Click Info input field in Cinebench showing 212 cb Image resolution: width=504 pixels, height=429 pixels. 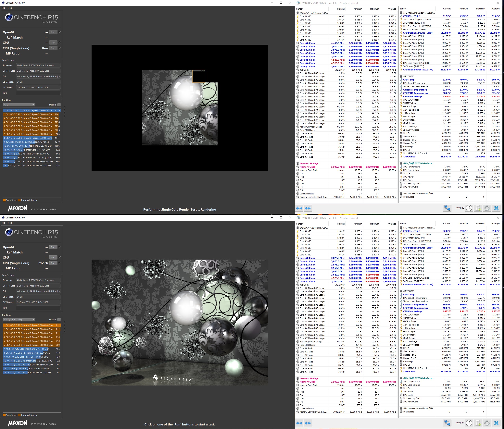pos(38,308)
